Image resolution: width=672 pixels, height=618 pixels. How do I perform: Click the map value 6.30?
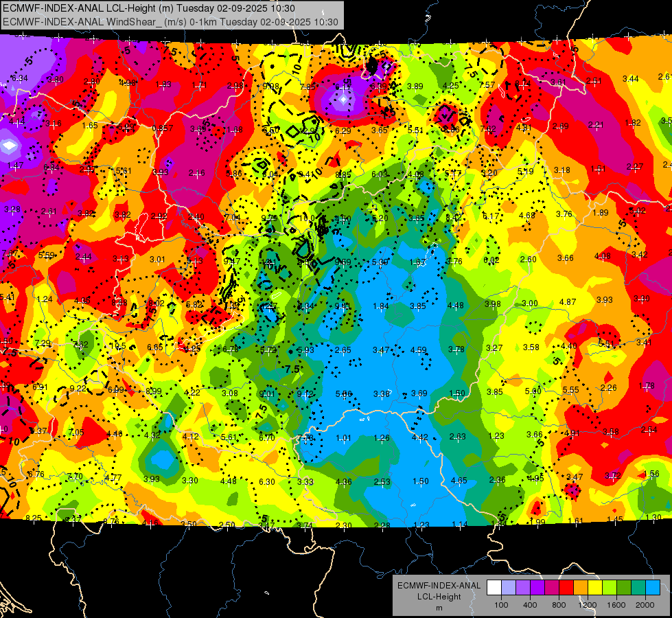click(266, 482)
